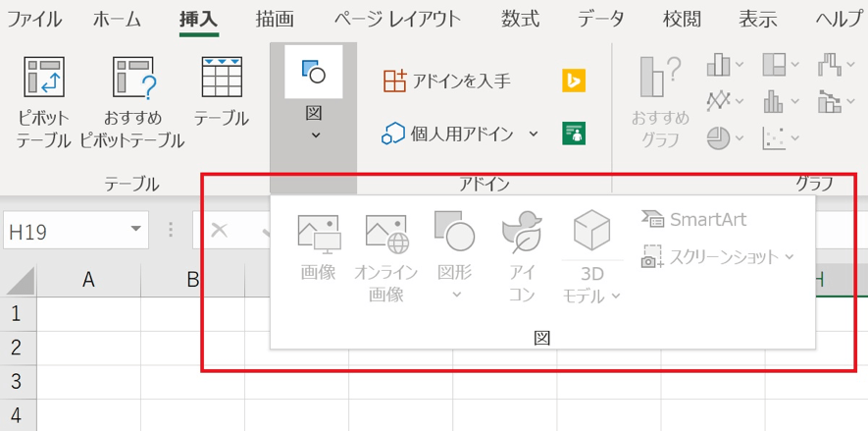Click the green People Graph add-in icon

[574, 134]
